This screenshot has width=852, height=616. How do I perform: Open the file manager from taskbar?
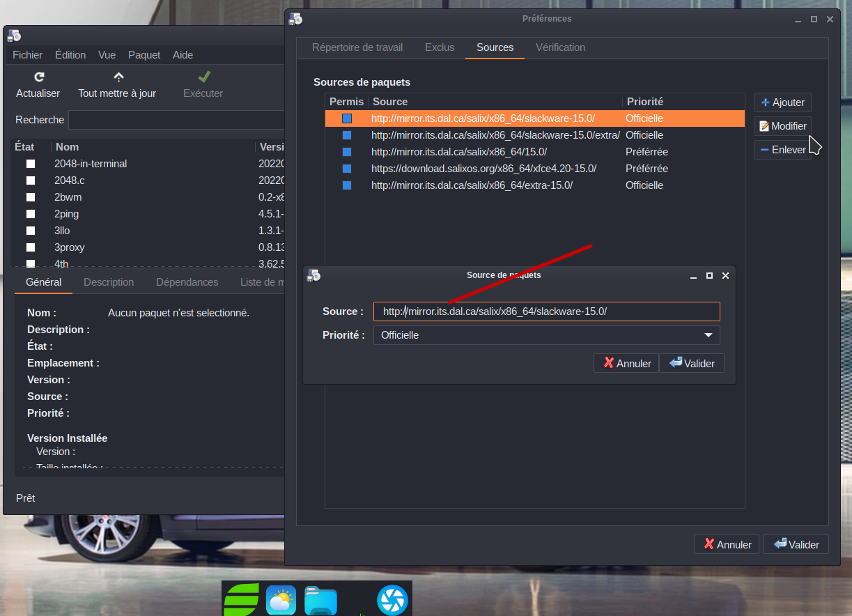click(x=320, y=600)
